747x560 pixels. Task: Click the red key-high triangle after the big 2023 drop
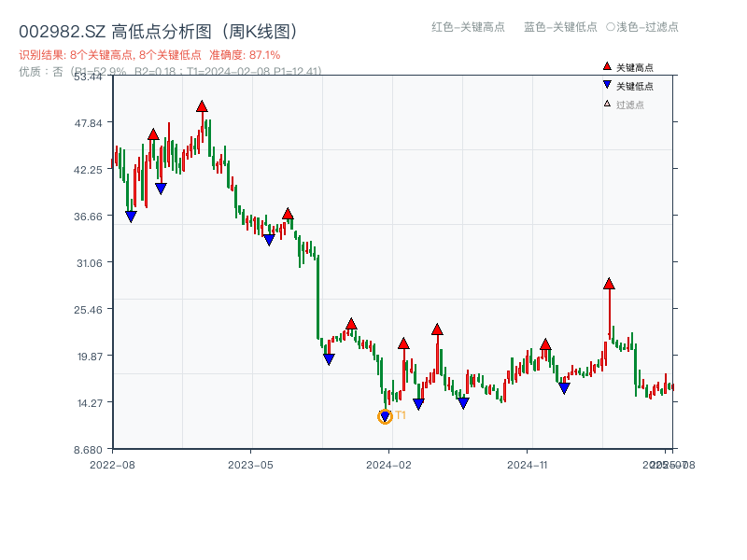351,324
